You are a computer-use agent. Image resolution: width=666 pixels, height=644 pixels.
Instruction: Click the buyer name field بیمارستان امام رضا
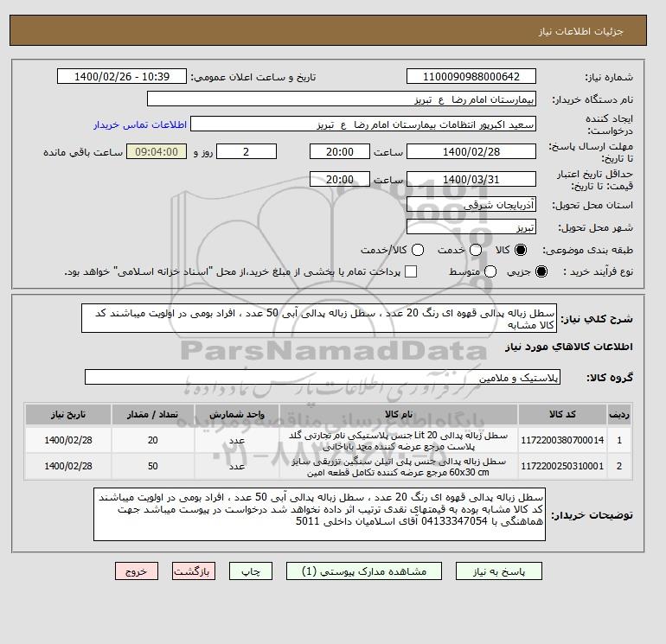[342, 99]
